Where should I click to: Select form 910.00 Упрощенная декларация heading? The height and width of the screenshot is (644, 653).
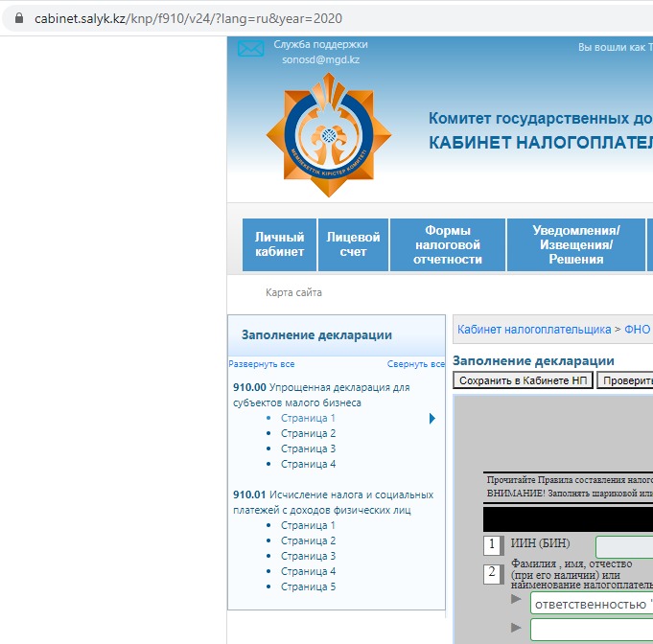tap(320, 395)
